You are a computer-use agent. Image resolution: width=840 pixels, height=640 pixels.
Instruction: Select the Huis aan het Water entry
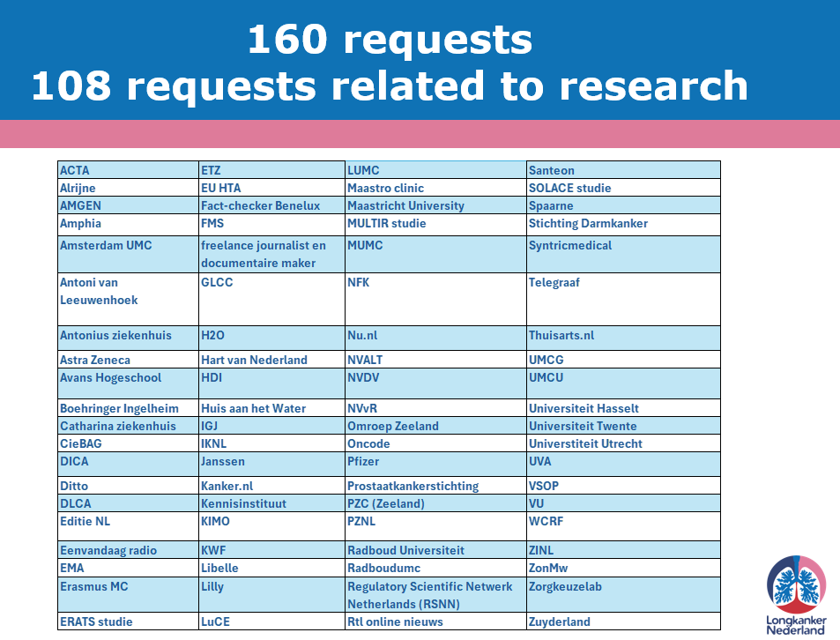(x=271, y=407)
